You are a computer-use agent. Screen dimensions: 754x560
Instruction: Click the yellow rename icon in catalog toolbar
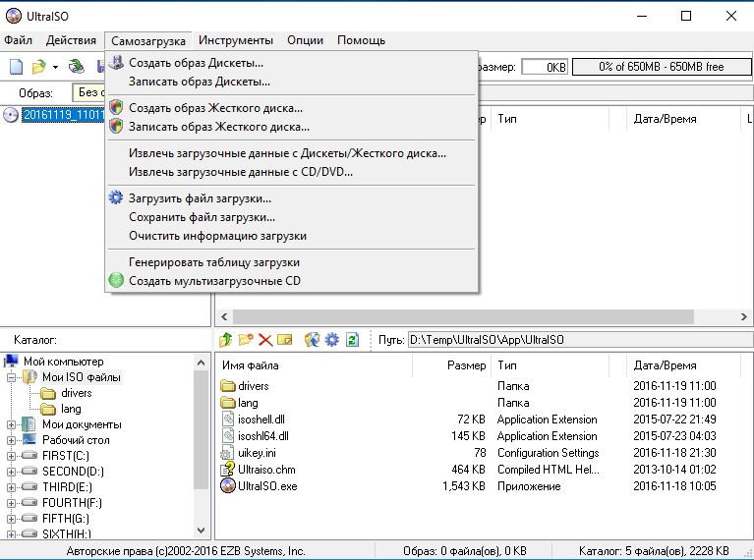285,340
